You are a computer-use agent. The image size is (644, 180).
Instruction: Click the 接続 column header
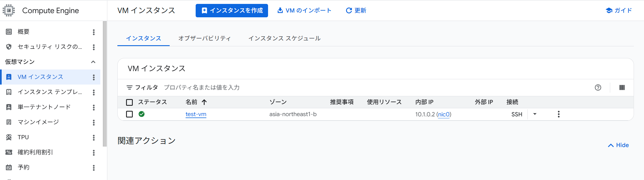click(x=512, y=102)
